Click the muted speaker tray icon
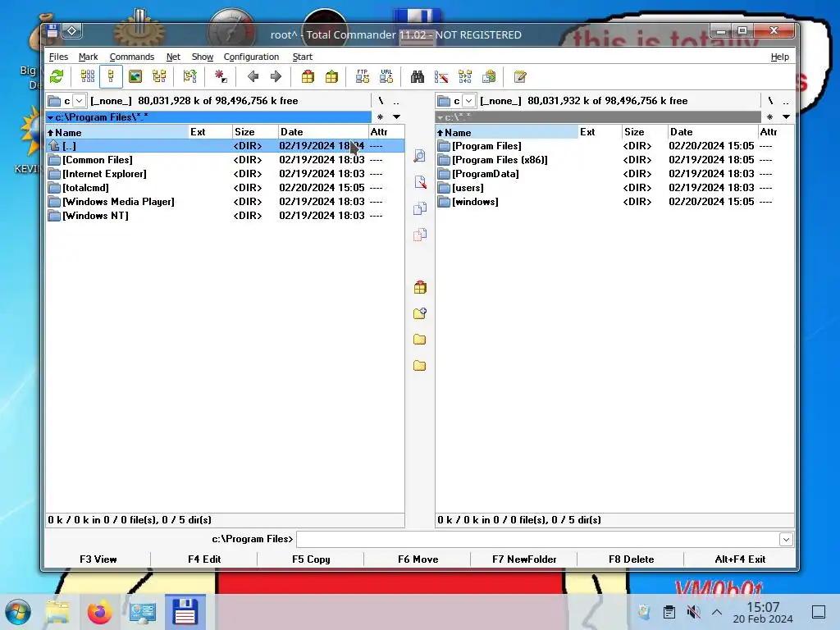 tap(693, 612)
